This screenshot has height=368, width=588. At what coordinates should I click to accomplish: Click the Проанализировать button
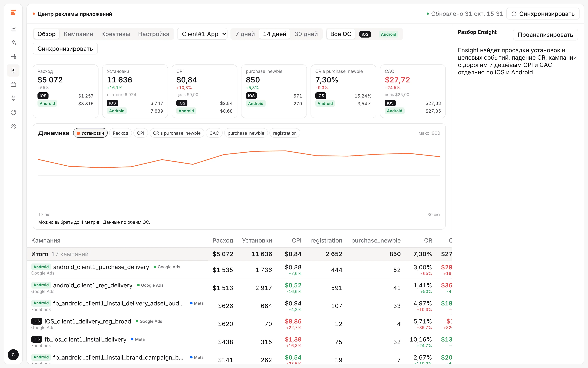545,35
